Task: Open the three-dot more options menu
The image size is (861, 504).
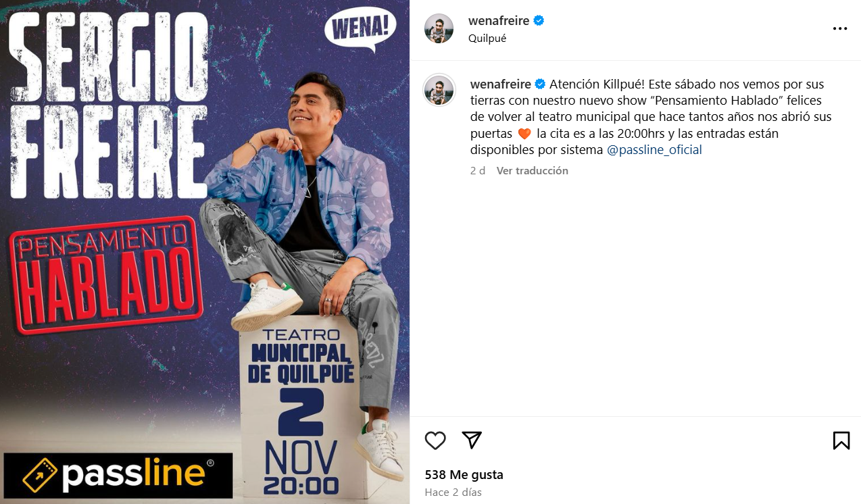Action: [840, 29]
